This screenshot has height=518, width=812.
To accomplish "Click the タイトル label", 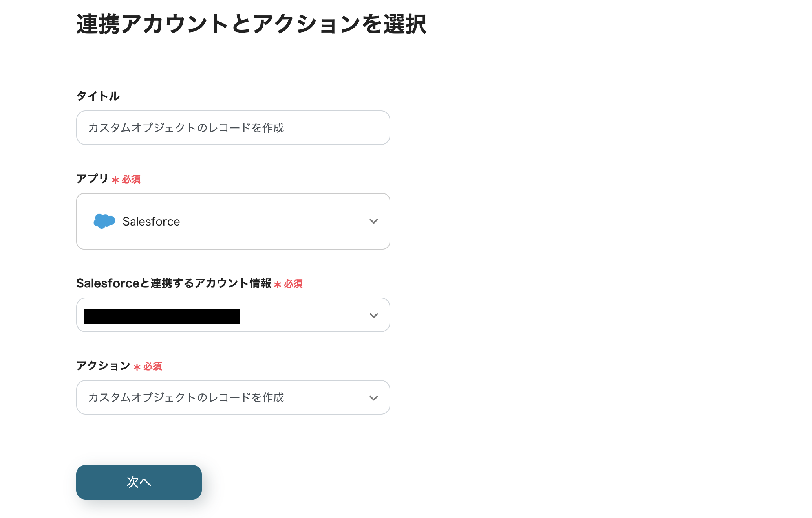I will tap(98, 95).
